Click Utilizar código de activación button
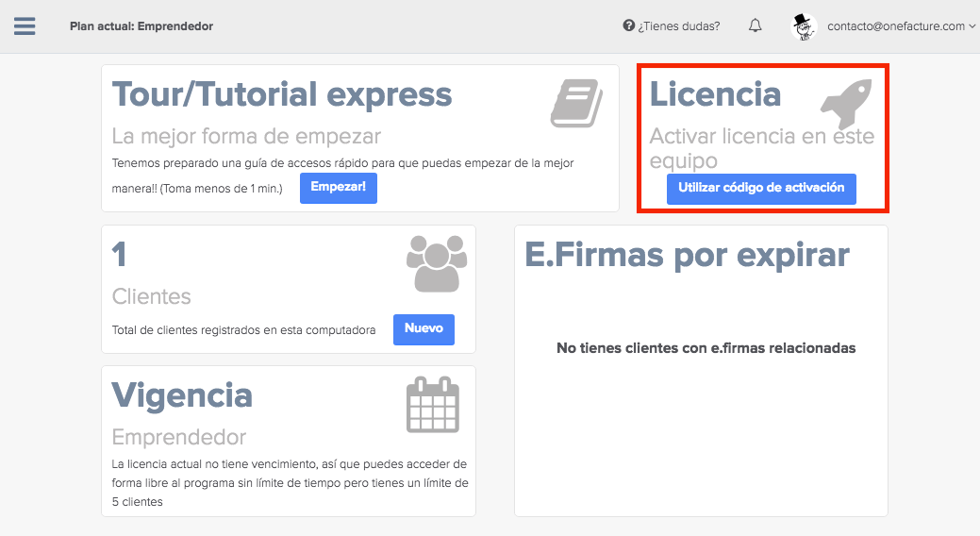 point(761,188)
